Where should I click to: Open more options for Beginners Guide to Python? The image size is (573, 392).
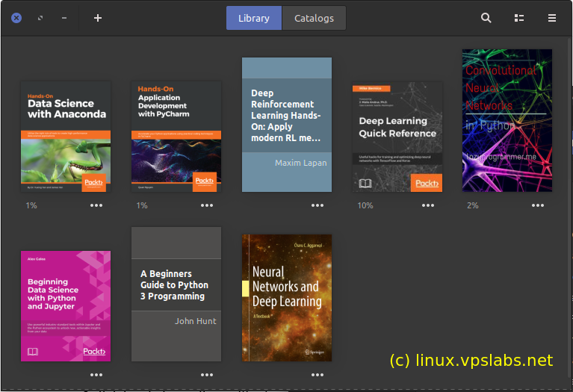coord(207,375)
